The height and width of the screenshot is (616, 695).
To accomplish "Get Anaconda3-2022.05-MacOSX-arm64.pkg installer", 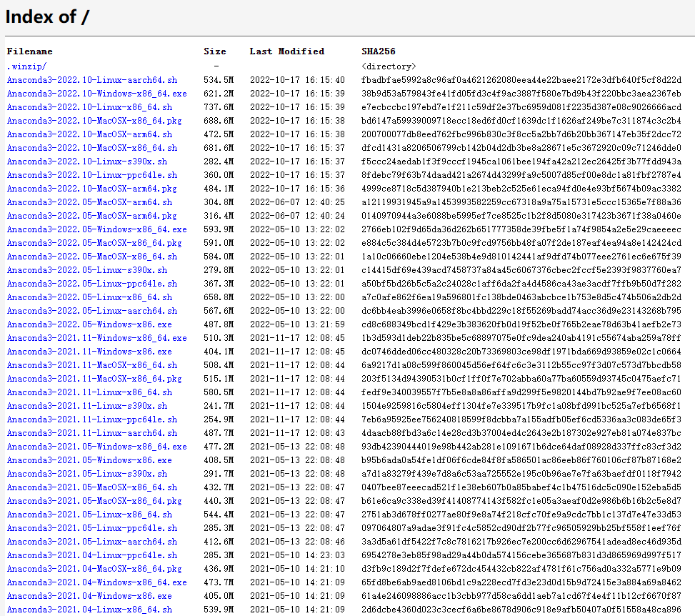I will coord(91,216).
